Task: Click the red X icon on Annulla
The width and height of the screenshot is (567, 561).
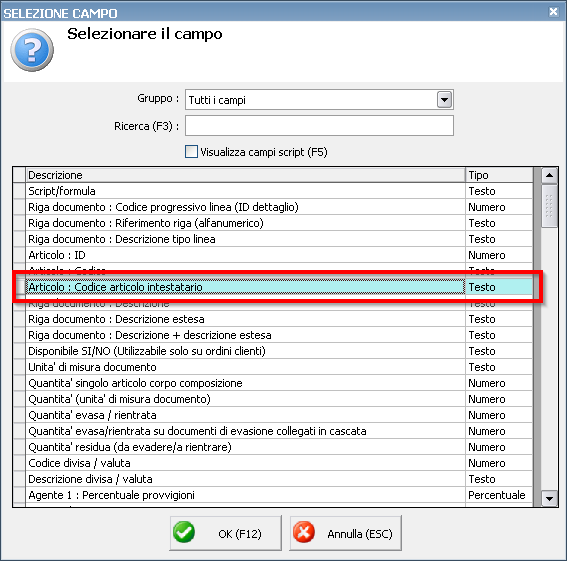Action: (304, 532)
